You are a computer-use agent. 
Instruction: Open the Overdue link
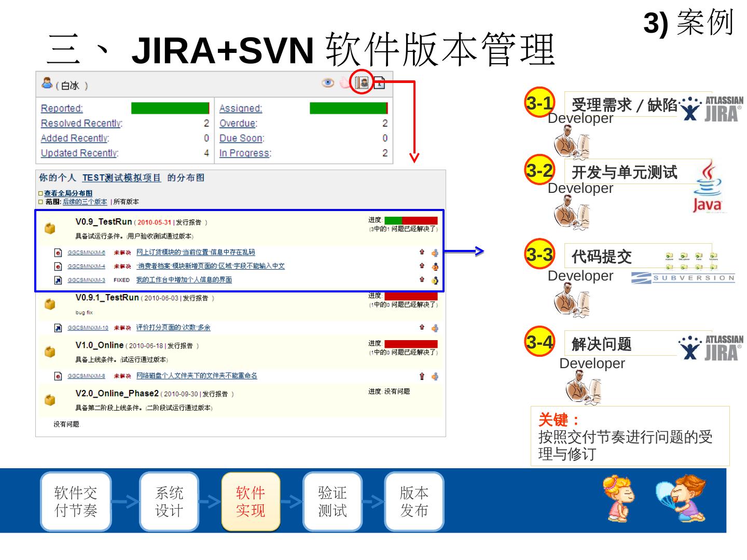pyautogui.click(x=238, y=123)
